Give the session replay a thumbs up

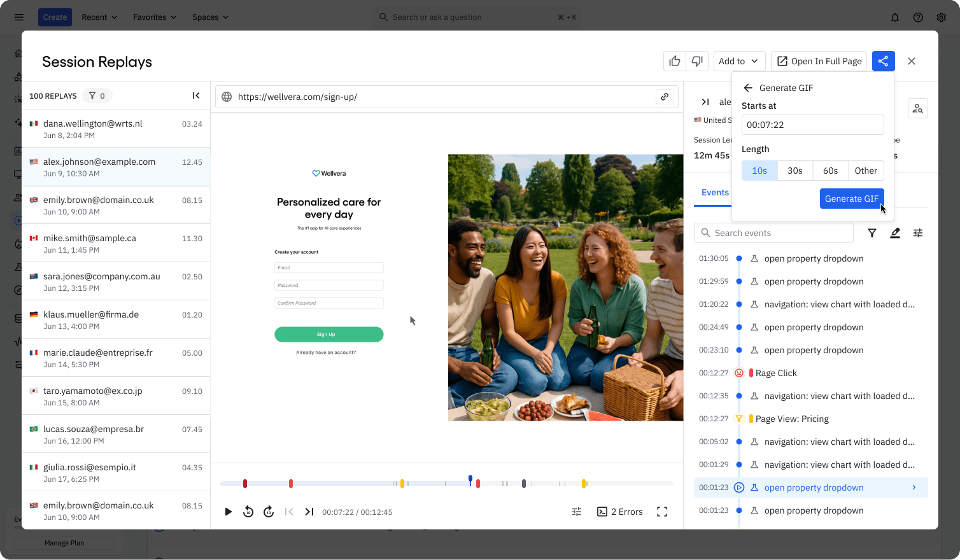click(675, 60)
